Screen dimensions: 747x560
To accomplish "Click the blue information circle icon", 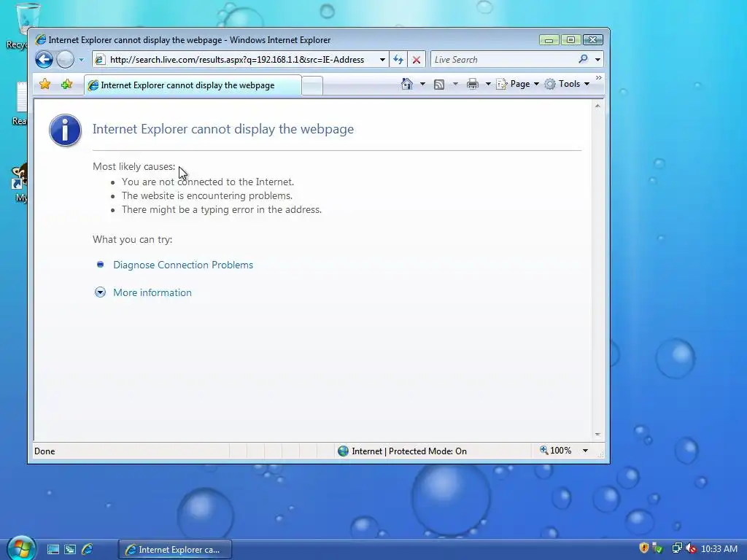I will click(65, 130).
